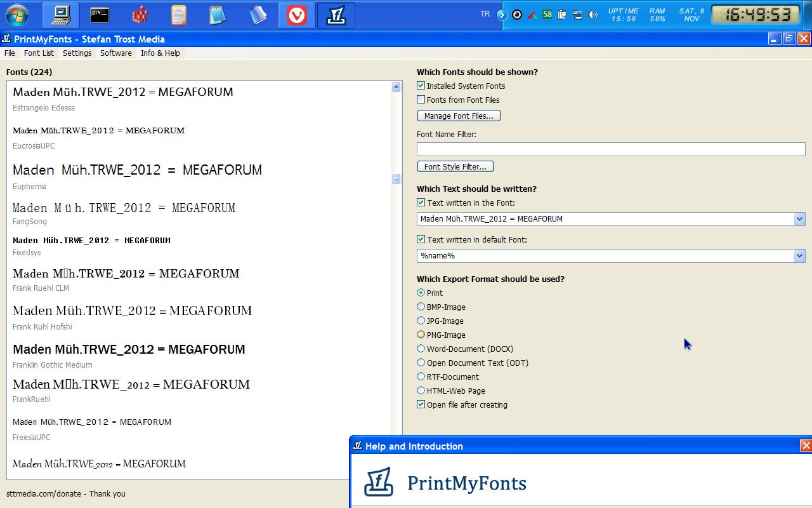Open the computer icon in the taskbar
This screenshot has height=508, width=812.
tap(62, 15)
